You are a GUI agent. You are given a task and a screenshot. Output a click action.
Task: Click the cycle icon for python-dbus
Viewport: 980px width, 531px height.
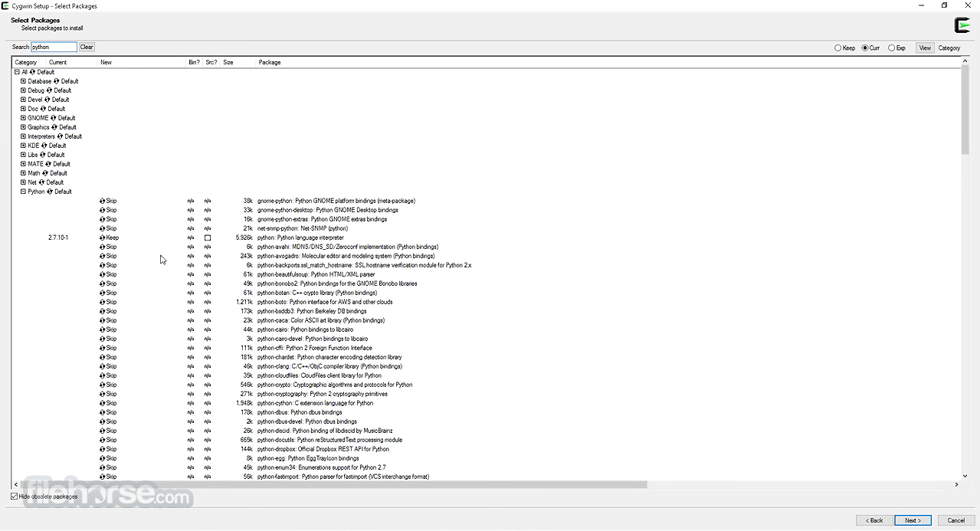103,412
